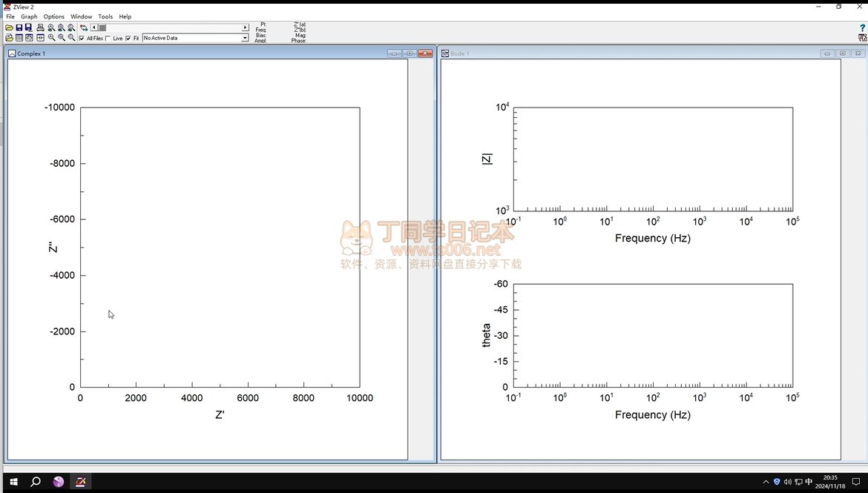Click the first magnifier-with-graph icon in upper row
The height and width of the screenshot is (493, 868).
coord(51,27)
